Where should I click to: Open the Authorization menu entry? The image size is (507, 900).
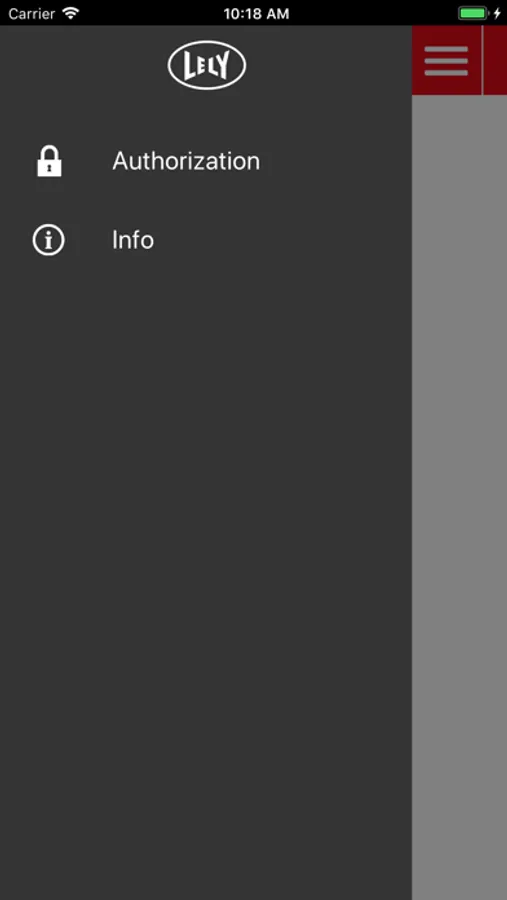tap(206, 161)
